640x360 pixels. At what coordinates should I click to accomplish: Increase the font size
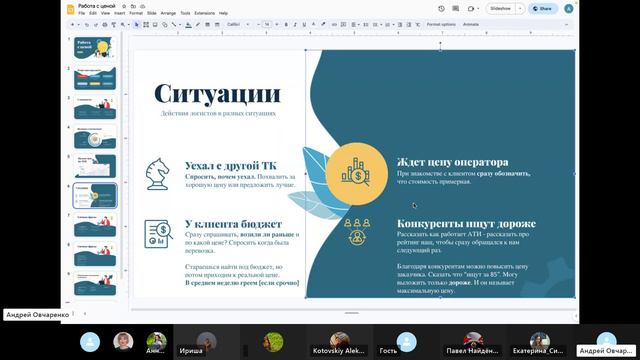point(277,24)
